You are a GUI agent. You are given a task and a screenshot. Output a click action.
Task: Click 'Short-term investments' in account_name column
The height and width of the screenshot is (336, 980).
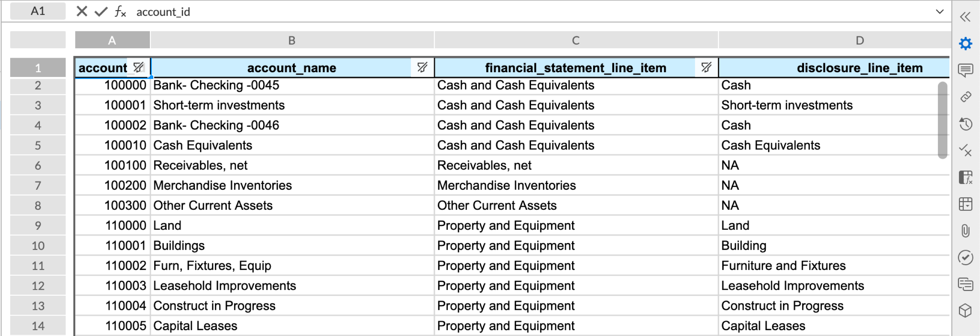coord(292,105)
